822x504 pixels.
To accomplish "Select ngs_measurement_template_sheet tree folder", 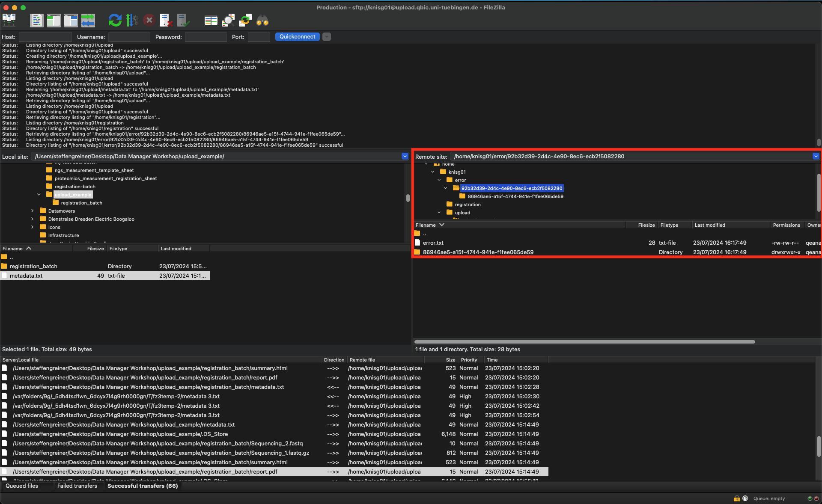I will (94, 170).
